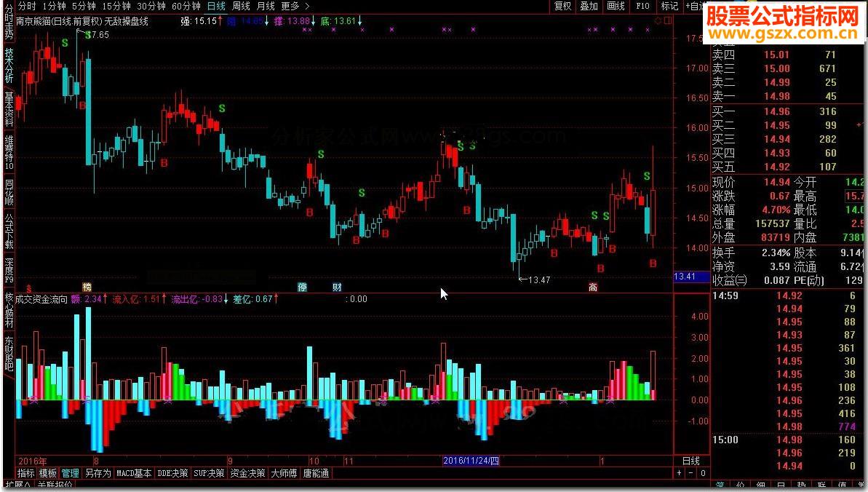868x492 pixels.
Task: Click the red $ marker icon
Action: click(x=29, y=289)
